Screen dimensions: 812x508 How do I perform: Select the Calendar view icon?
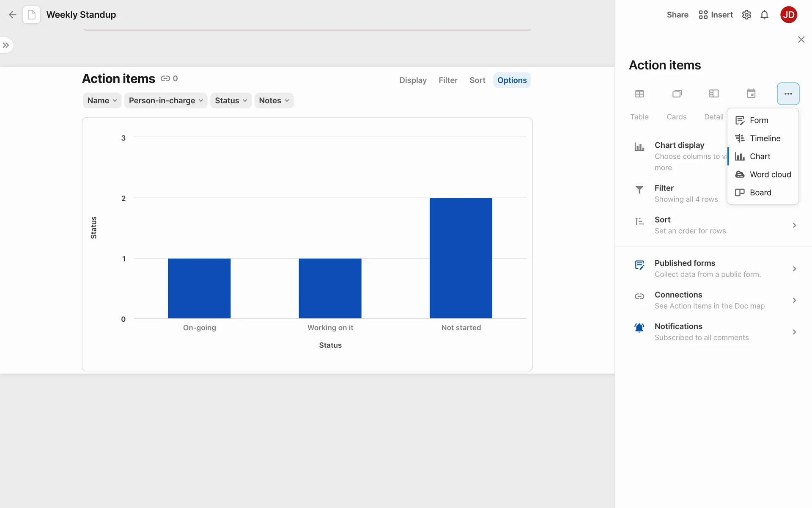coord(751,94)
